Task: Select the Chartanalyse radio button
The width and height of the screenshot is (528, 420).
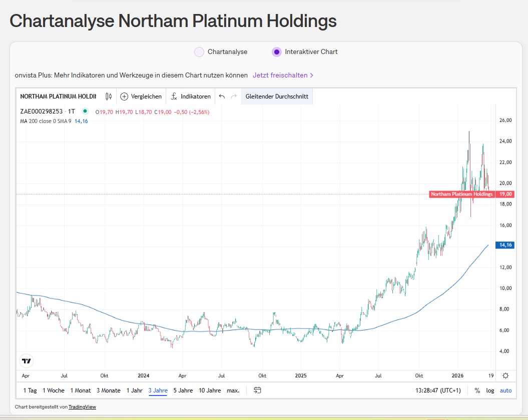Action: pos(199,52)
